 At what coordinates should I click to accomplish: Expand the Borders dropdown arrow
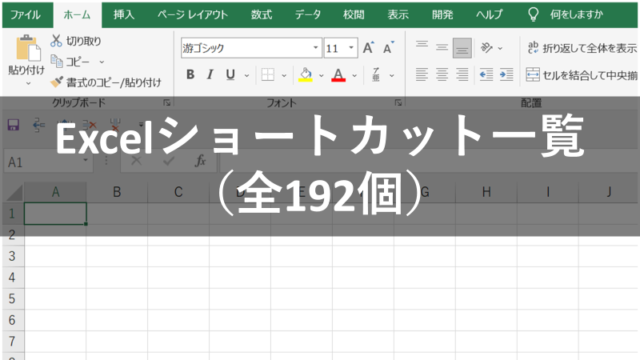pos(284,76)
